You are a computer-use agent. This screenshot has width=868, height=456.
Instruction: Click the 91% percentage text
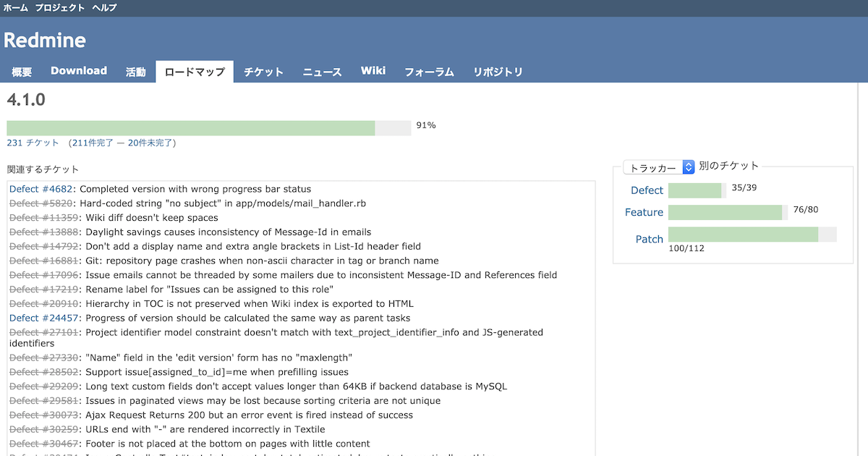426,125
